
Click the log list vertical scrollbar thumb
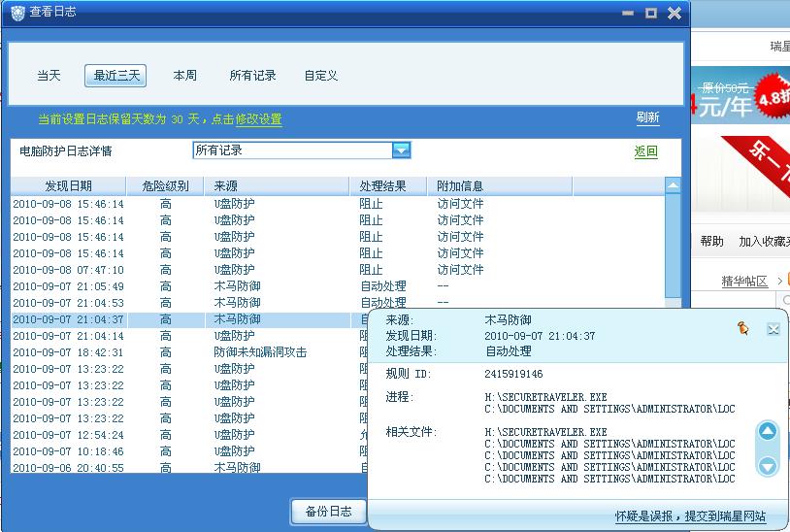[x=673, y=246]
